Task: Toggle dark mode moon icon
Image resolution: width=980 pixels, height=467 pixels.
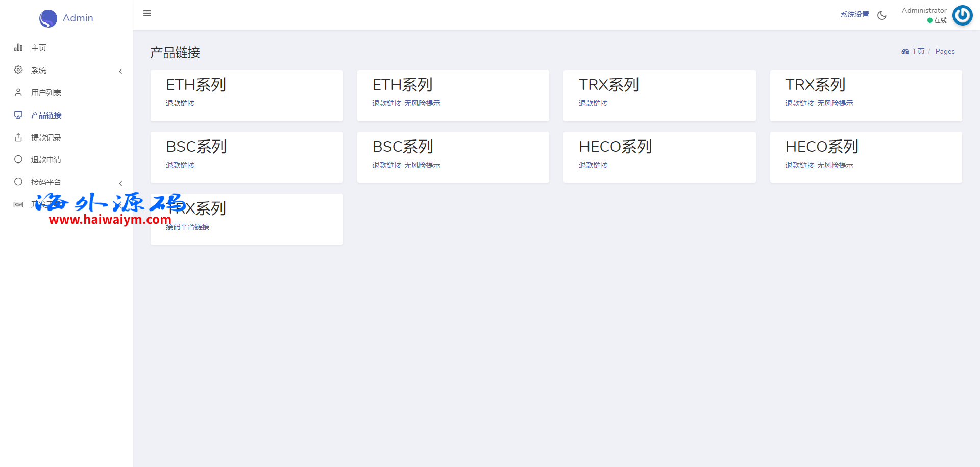Action: (x=881, y=15)
